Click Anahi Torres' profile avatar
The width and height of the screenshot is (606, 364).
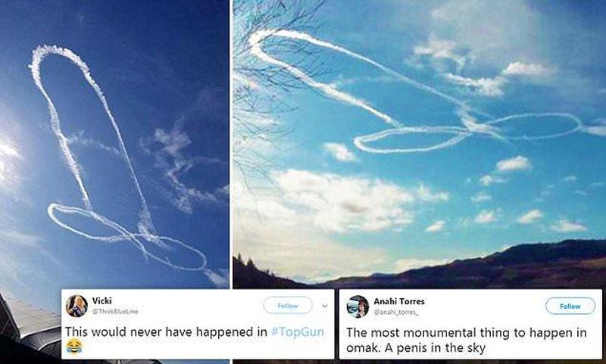[x=358, y=307]
